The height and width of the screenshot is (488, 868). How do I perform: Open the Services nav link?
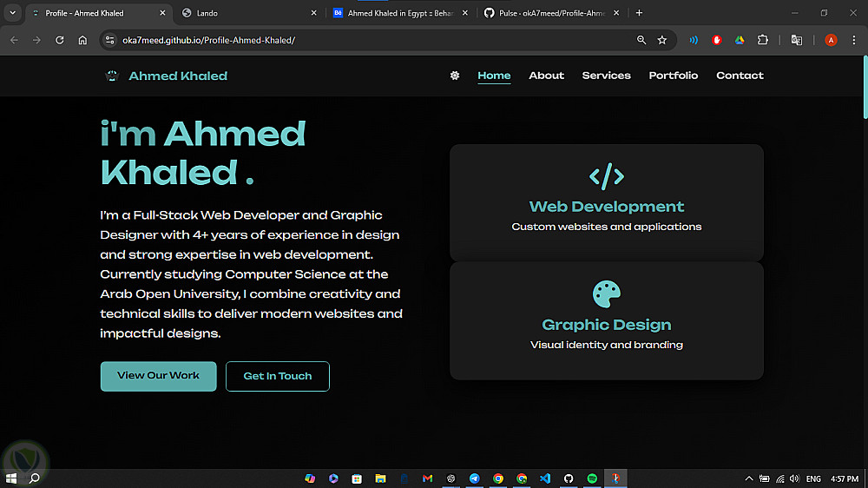606,76
